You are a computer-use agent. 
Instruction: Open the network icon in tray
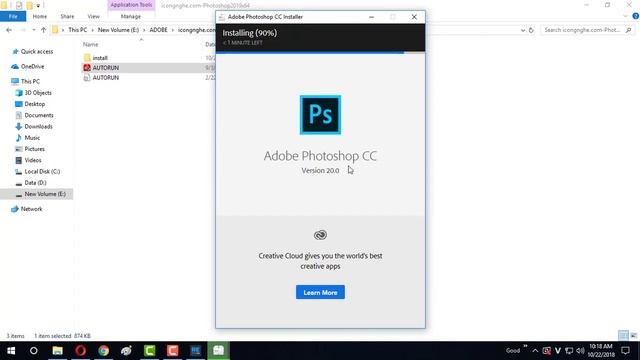point(569,351)
